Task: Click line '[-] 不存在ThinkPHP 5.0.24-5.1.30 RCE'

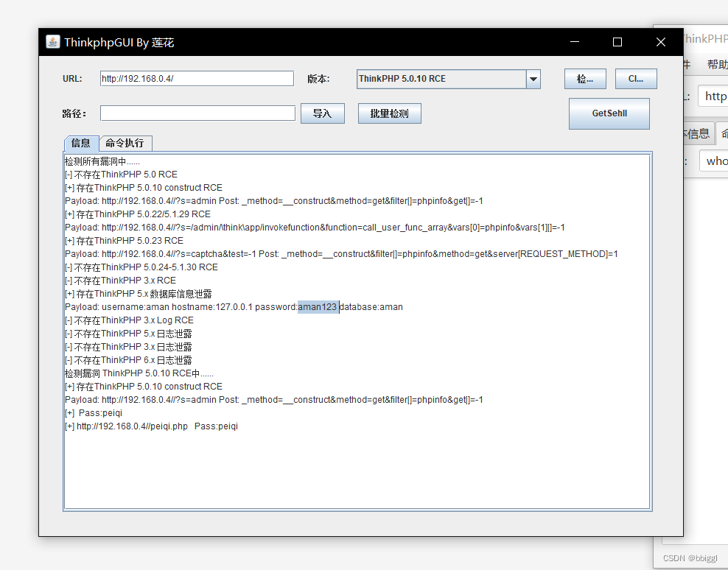Action: [x=141, y=267]
